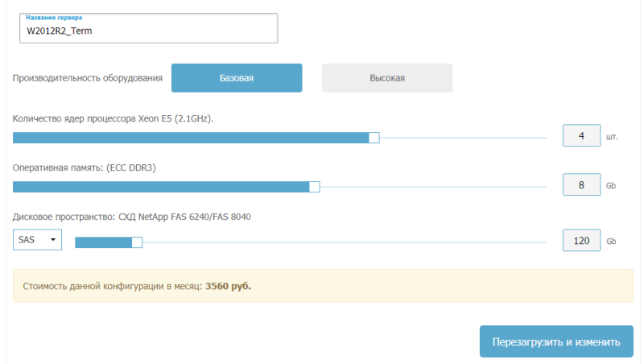
Task: Select the Базовая performance option
Action: [237, 78]
